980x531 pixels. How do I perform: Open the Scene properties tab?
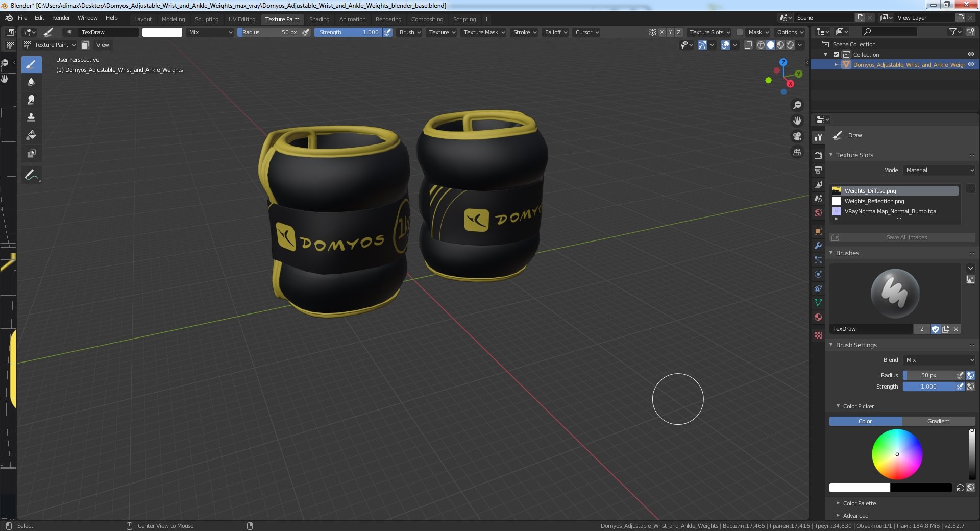(818, 198)
